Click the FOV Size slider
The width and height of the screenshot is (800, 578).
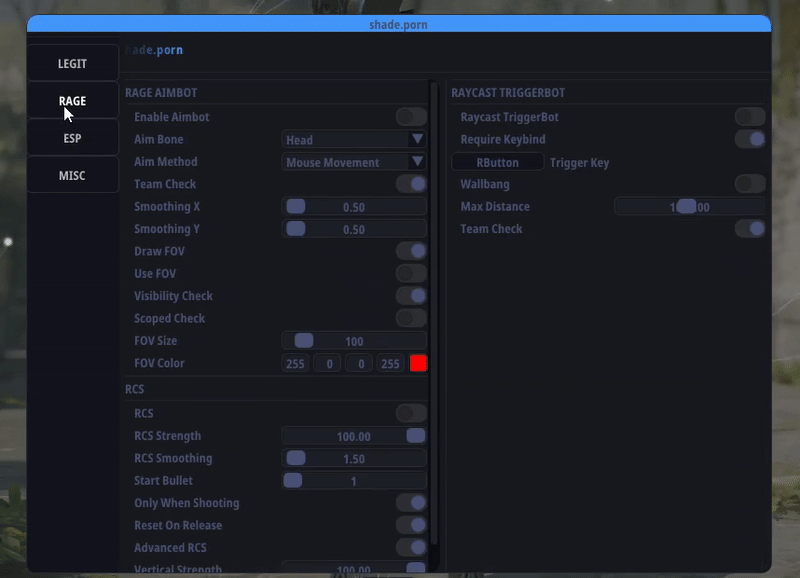pyautogui.click(x=354, y=341)
